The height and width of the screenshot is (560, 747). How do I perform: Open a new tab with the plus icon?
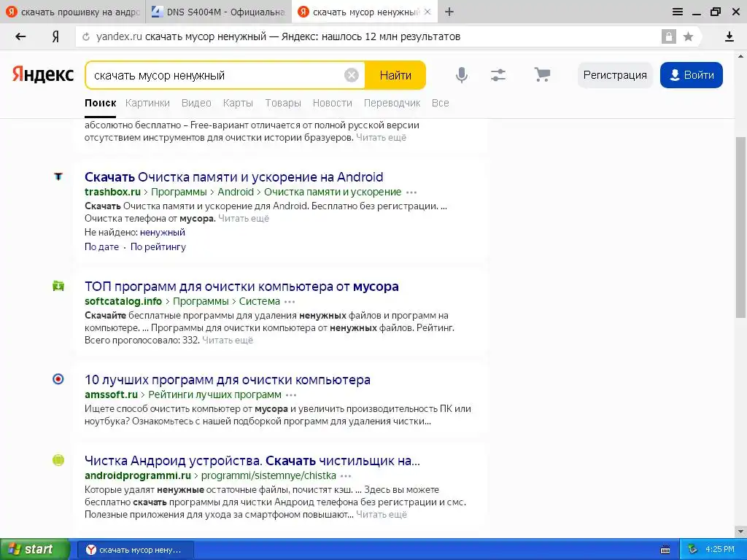[x=449, y=12]
